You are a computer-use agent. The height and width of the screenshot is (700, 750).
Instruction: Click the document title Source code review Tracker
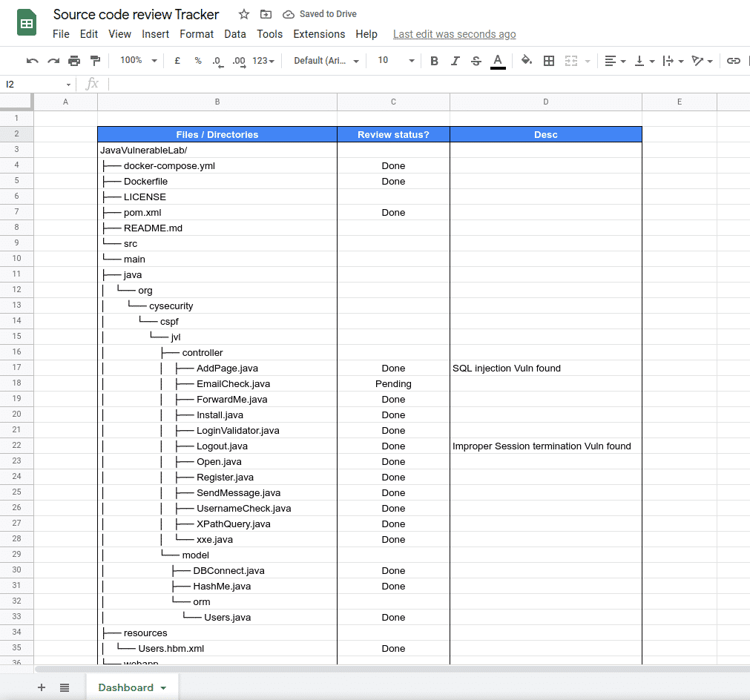click(136, 14)
